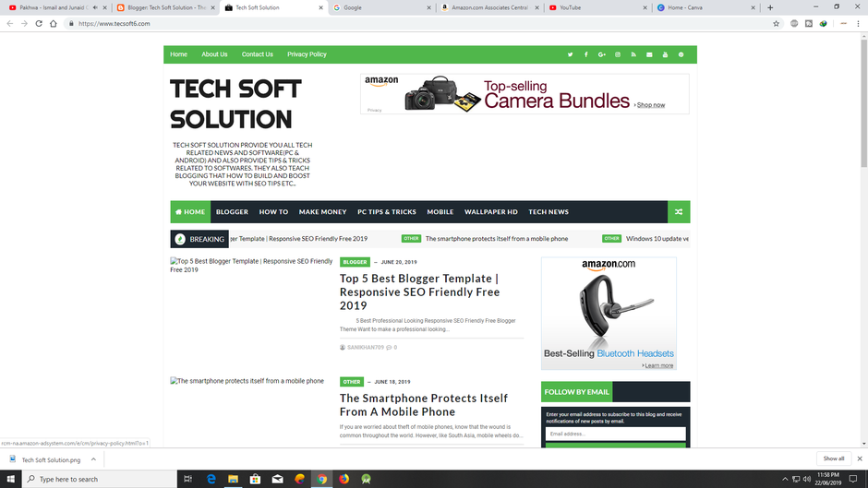The image size is (868, 488).
Task: Open the YouTube social icon in the top bar
Action: pos(666,54)
